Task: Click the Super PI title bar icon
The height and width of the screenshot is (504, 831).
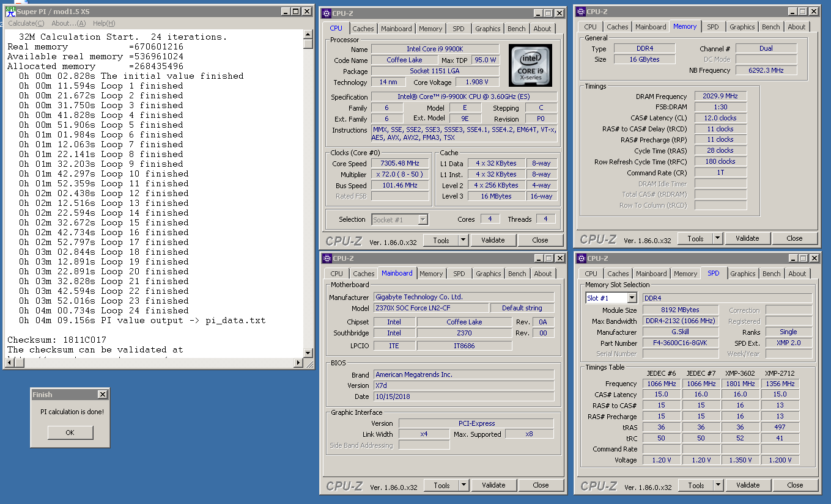Action: click(x=10, y=11)
